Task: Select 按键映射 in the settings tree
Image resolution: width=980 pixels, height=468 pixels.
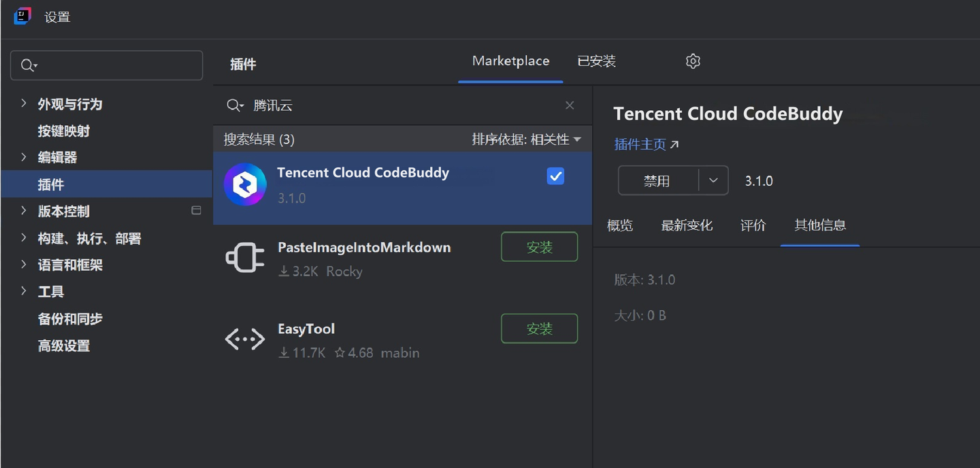Action: 63,131
